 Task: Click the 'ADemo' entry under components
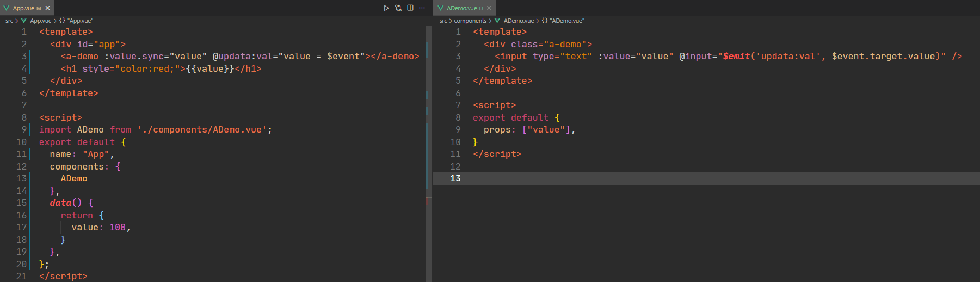tap(74, 178)
